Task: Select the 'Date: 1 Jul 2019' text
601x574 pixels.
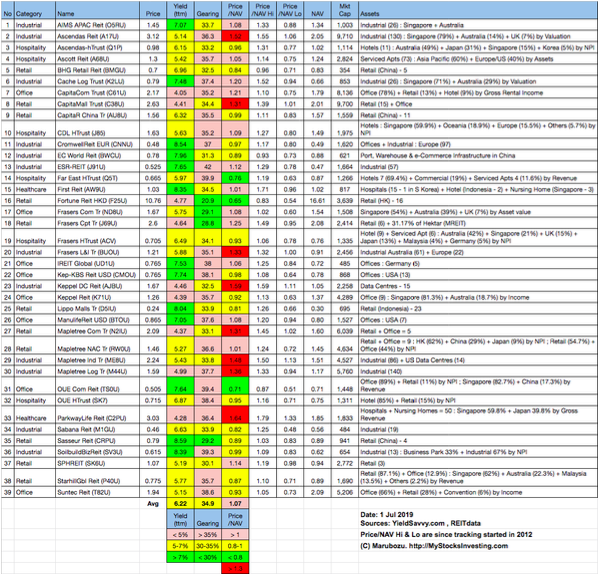Action: coord(387,515)
